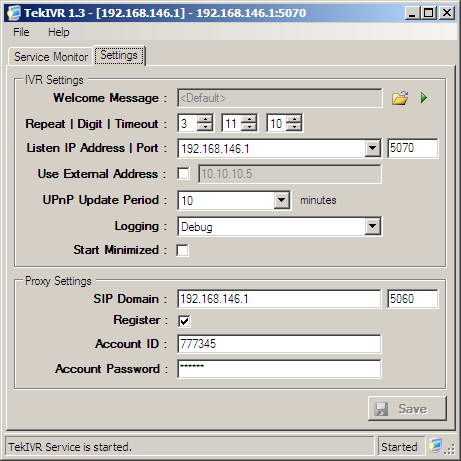This screenshot has width=461, height=461.
Task: Open the Listen IP Address dropdown
Action: tap(372, 148)
